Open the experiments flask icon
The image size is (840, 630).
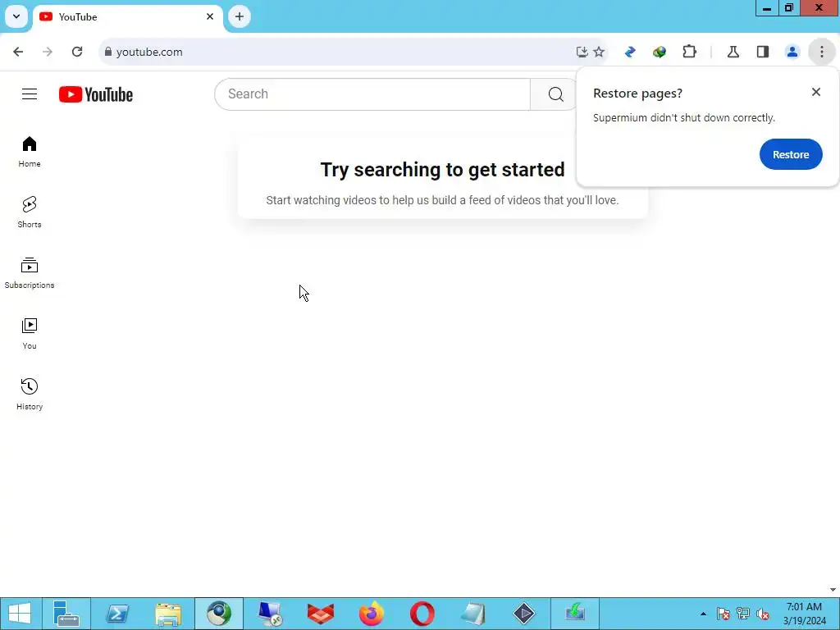pyautogui.click(x=733, y=52)
